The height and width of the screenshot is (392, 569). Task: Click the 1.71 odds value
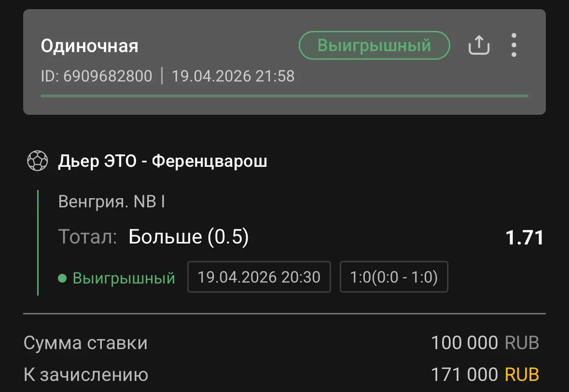524,238
